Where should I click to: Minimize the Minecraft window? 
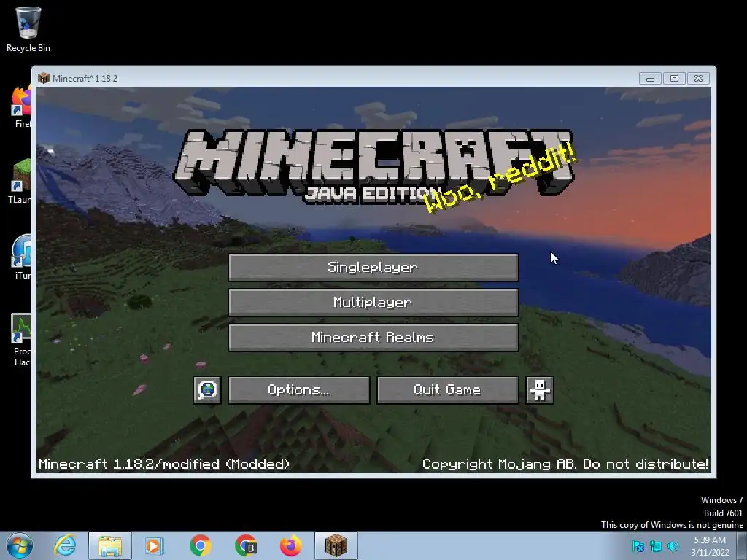[650, 78]
